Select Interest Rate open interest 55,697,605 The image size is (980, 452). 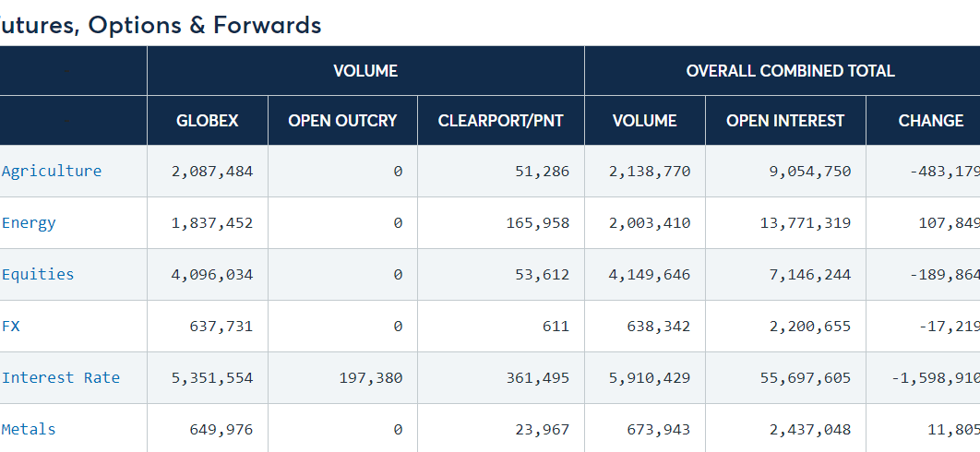click(806, 377)
